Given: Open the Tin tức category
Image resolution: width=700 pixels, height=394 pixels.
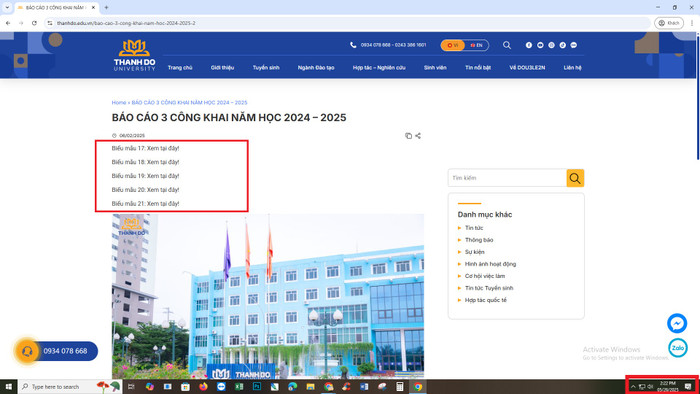Looking at the screenshot, I should tap(474, 228).
